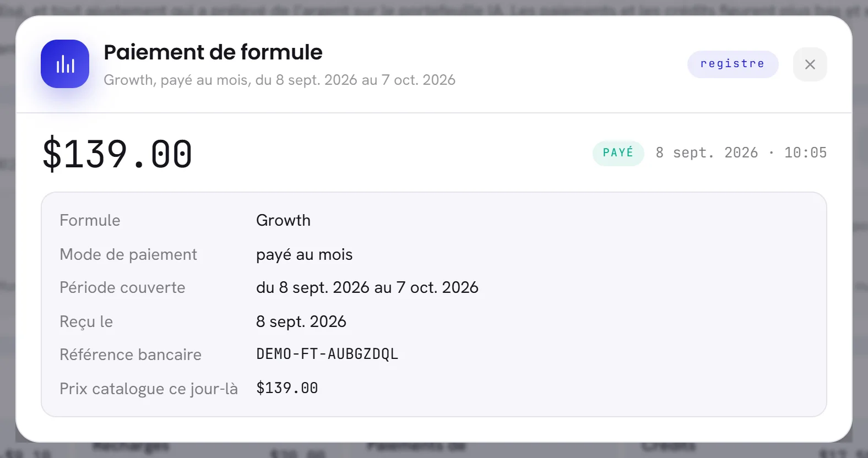Click the Formule row label
The image size is (868, 458).
tap(90, 220)
